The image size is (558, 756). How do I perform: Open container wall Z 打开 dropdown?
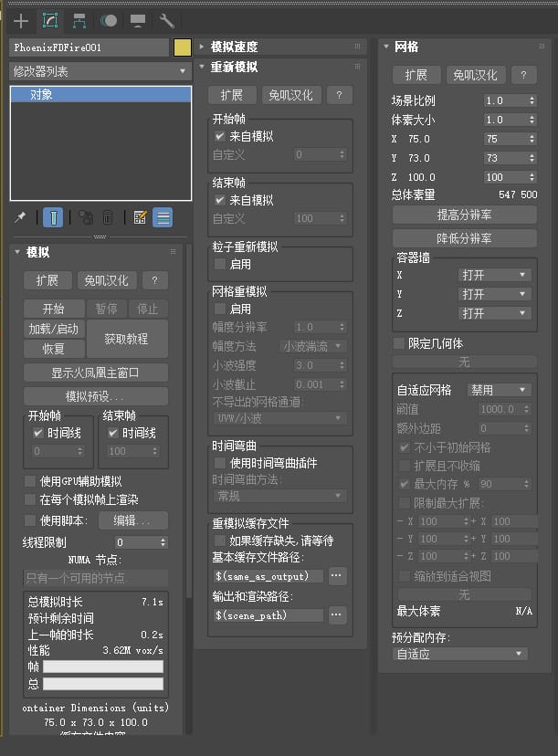pyautogui.click(x=494, y=313)
